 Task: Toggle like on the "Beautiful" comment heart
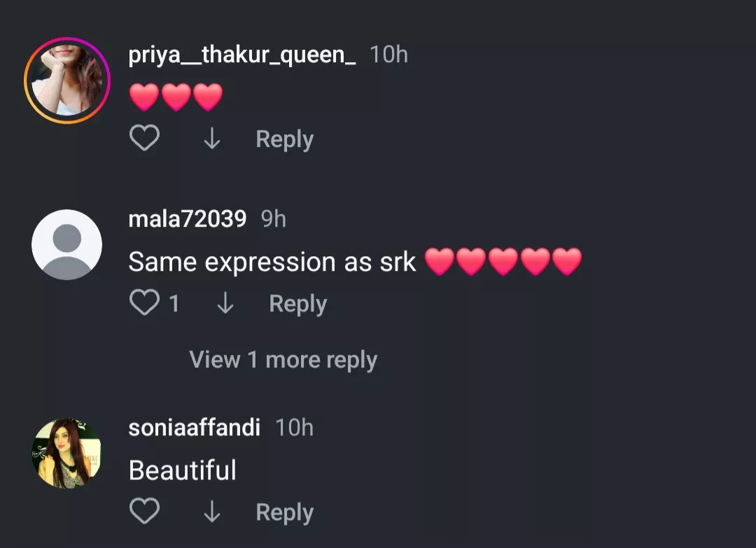[145, 511]
